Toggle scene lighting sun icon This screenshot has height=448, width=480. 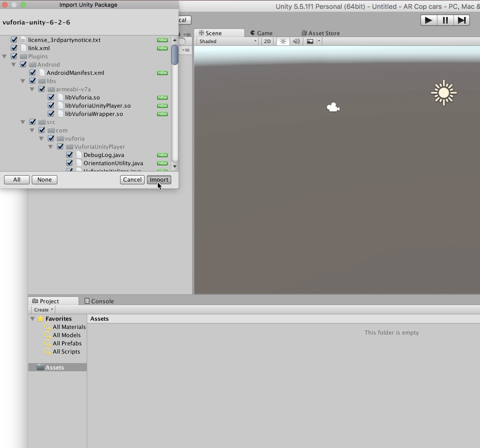pyautogui.click(x=283, y=41)
